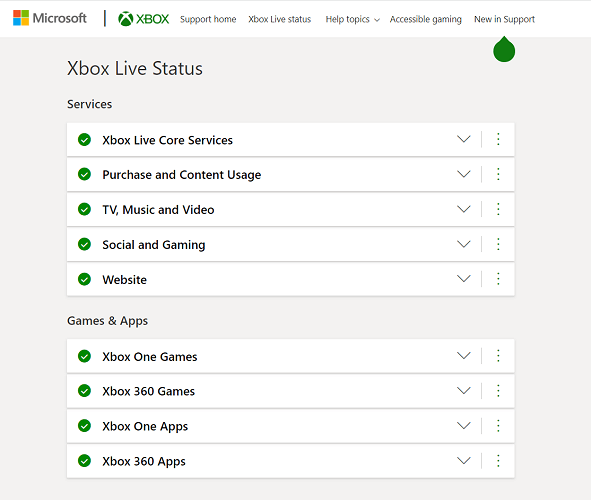Select the TV, Music and Video label
The image size is (591, 500).
(158, 210)
